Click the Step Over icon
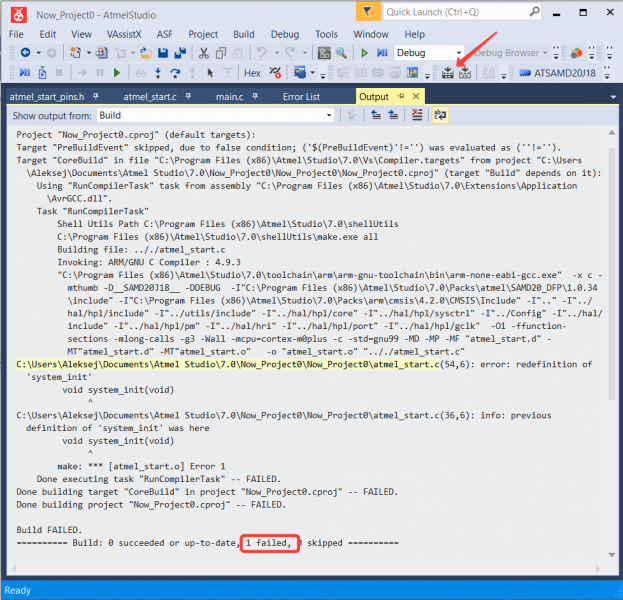The height and width of the screenshot is (600, 623). point(175,73)
